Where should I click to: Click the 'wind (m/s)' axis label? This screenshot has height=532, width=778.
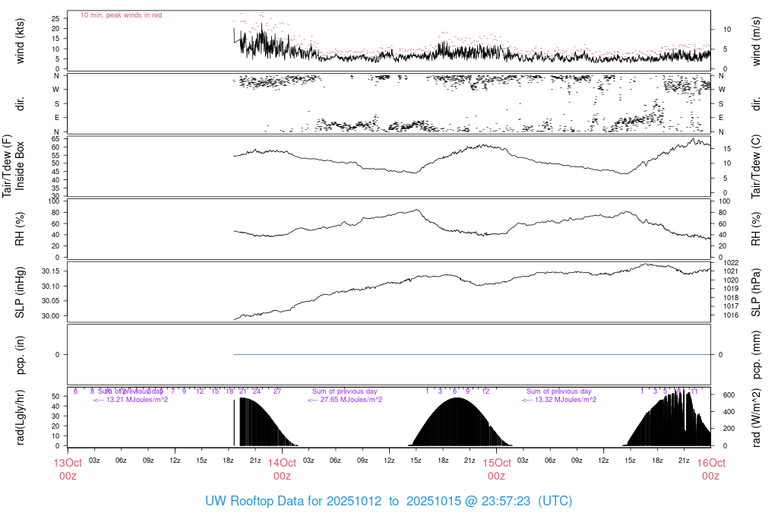(757, 42)
